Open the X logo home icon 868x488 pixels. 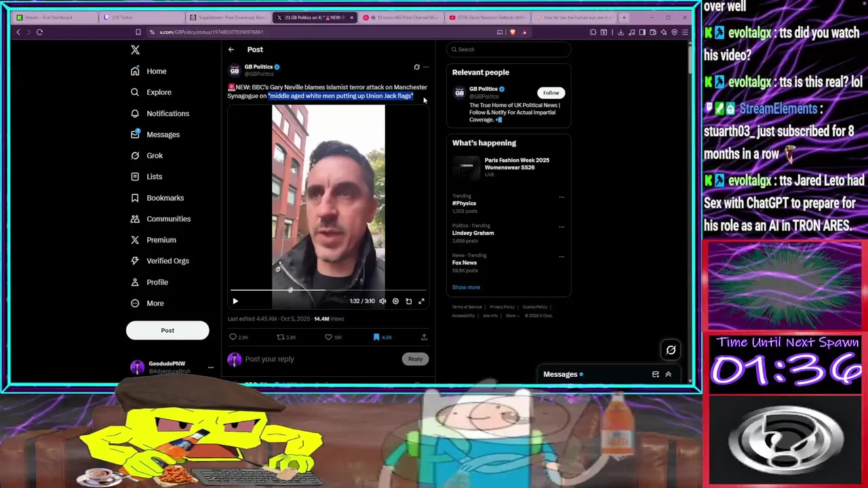(x=135, y=49)
